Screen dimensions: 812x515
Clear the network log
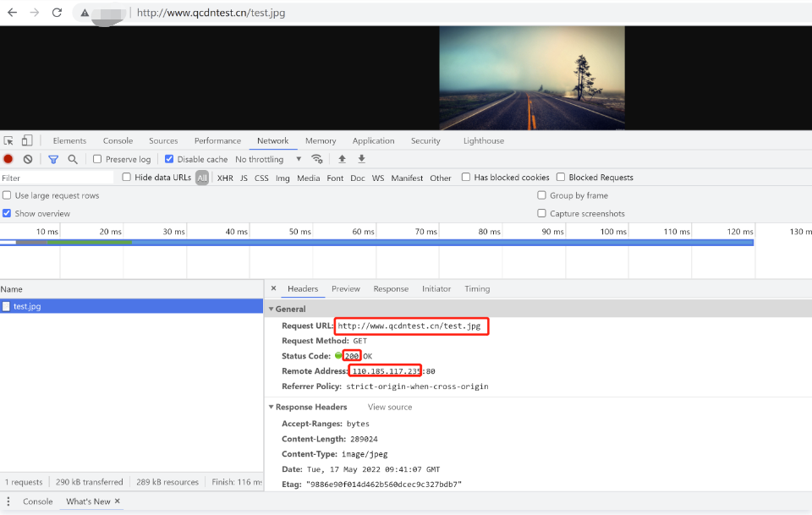(x=28, y=159)
